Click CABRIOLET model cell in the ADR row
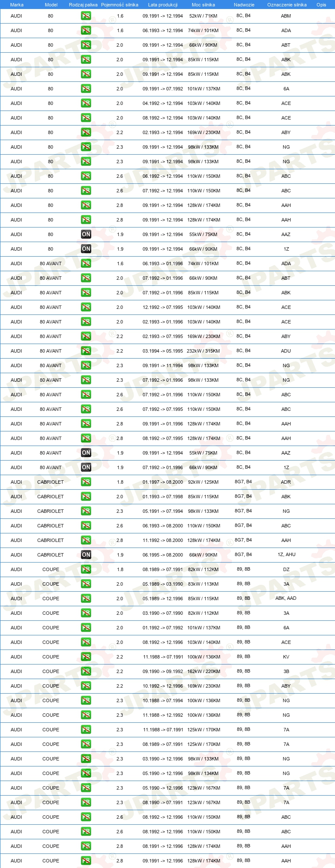The height and width of the screenshot is (868, 335). [51, 482]
